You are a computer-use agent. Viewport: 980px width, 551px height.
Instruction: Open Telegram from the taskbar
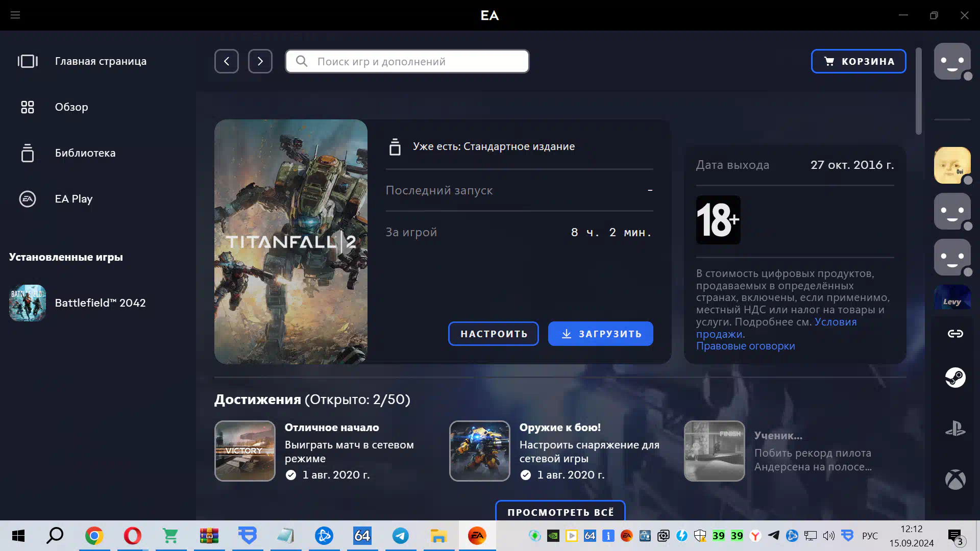401,536
